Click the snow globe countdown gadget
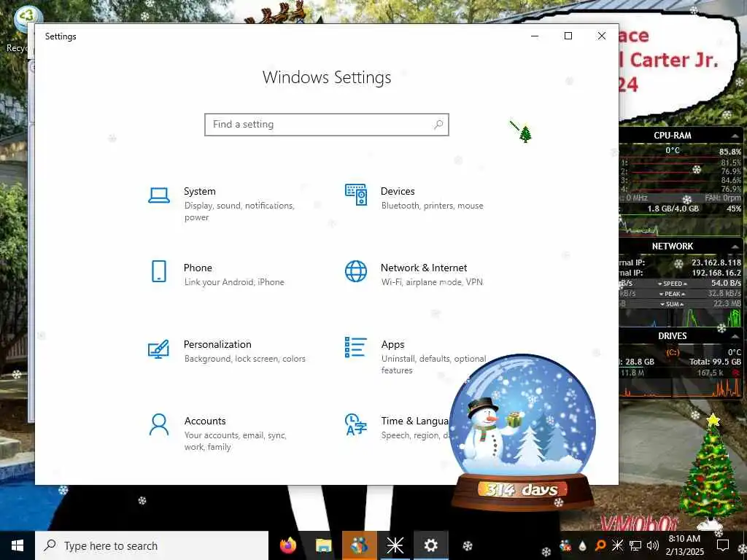747x560 pixels. [522, 431]
